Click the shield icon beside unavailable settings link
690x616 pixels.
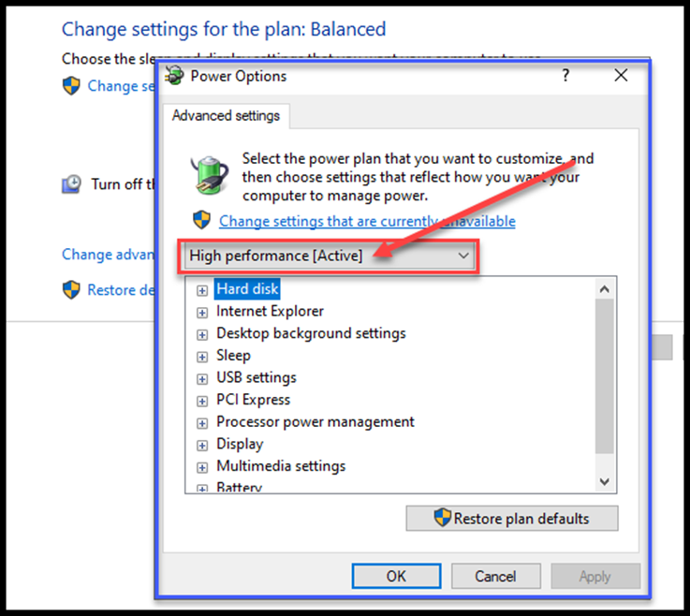(202, 220)
